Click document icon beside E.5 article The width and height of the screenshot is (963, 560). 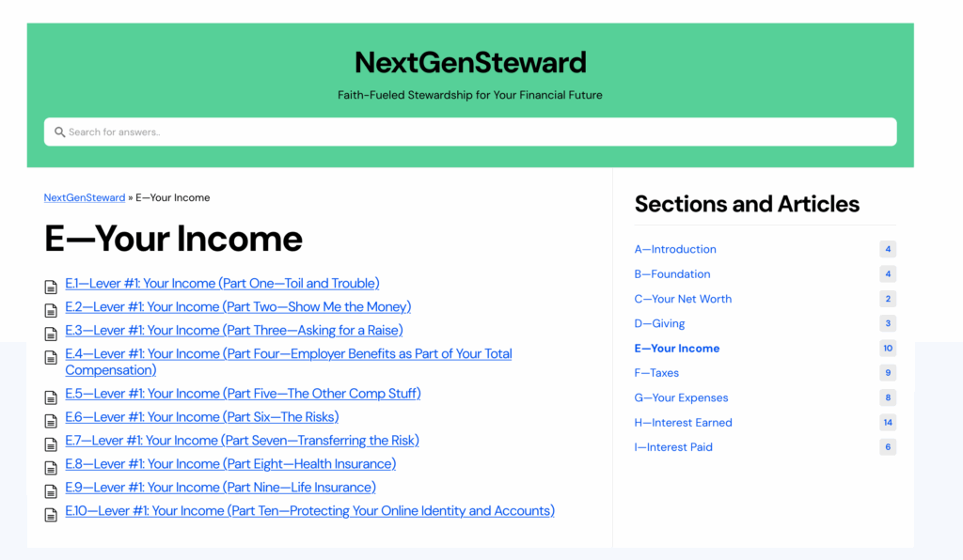(x=51, y=397)
